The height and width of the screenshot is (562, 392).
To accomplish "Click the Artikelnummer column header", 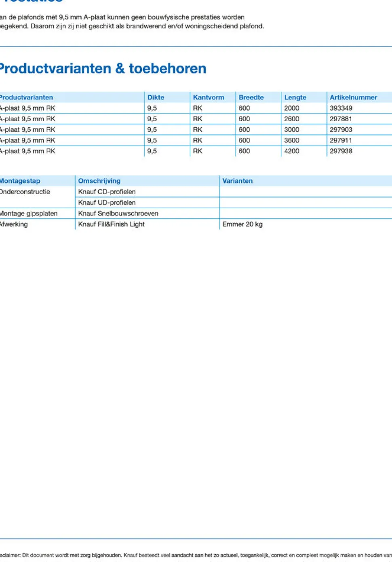I will click(x=353, y=97).
